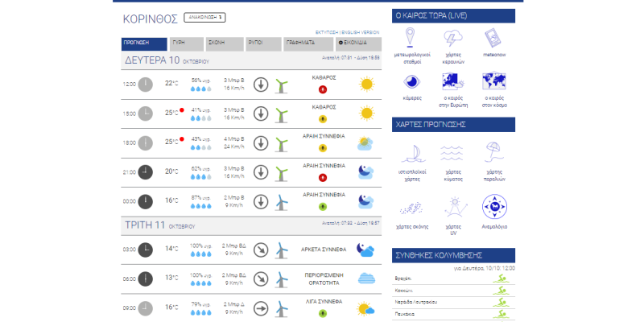Open the weather stations (μετεωρολογικοί σταθμοί) icon

point(411,38)
